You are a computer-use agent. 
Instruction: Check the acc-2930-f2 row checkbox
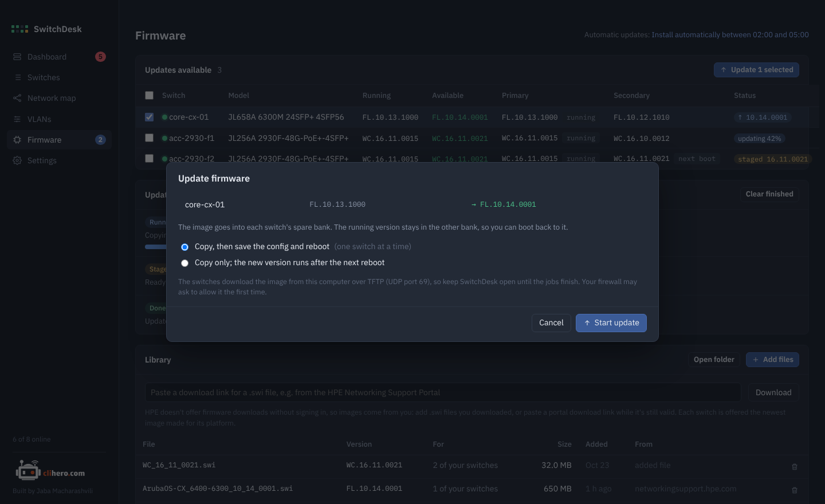coord(150,158)
